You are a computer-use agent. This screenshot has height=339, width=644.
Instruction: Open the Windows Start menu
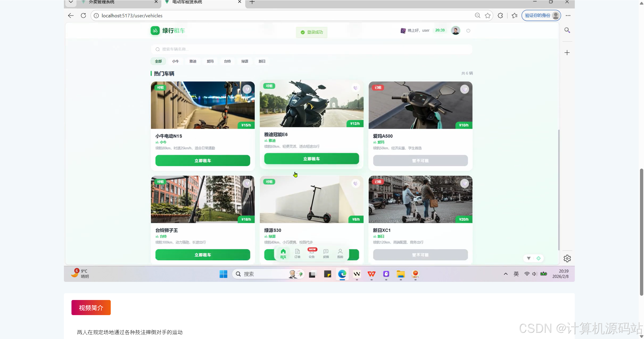(x=223, y=274)
